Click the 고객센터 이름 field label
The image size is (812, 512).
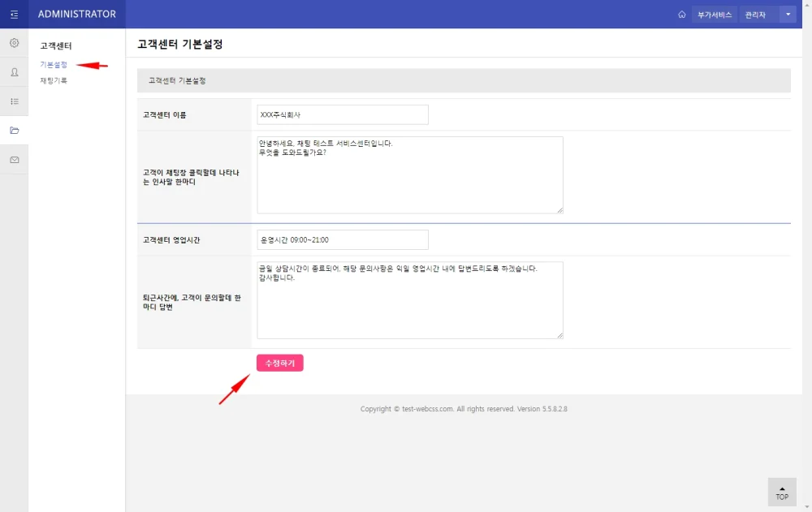pyautogui.click(x=165, y=115)
